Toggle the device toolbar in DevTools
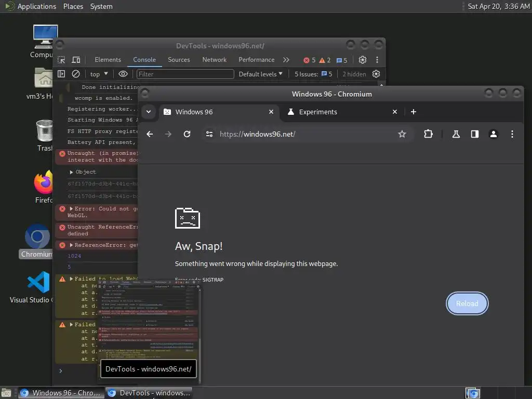The width and height of the screenshot is (532, 399). point(76,60)
